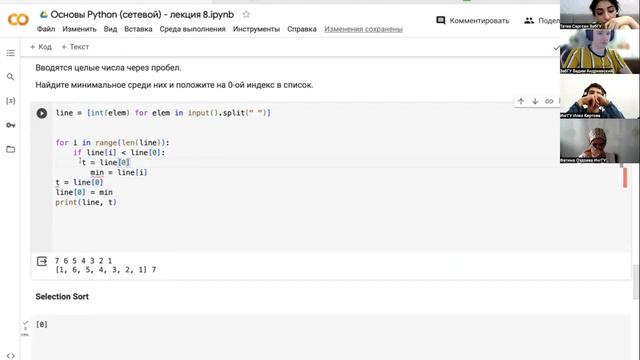Open the table of contents sidebar

point(11,53)
